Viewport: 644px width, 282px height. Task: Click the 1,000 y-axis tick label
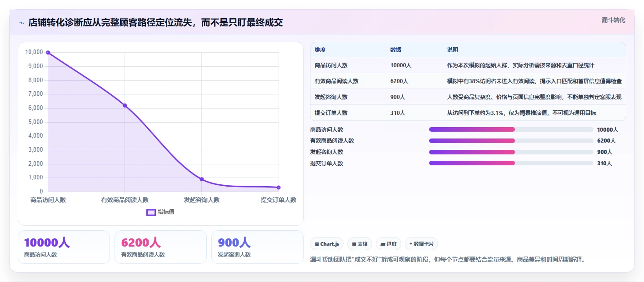coord(35,178)
